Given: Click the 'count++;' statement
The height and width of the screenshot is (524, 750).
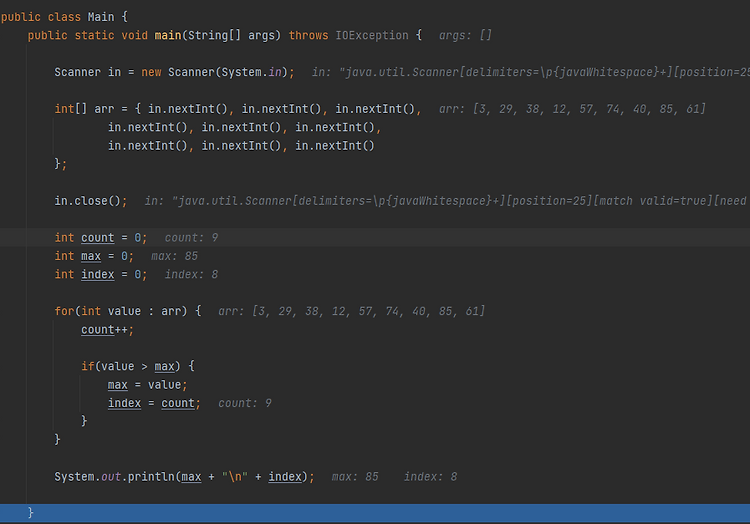Looking at the screenshot, I should tap(108, 330).
